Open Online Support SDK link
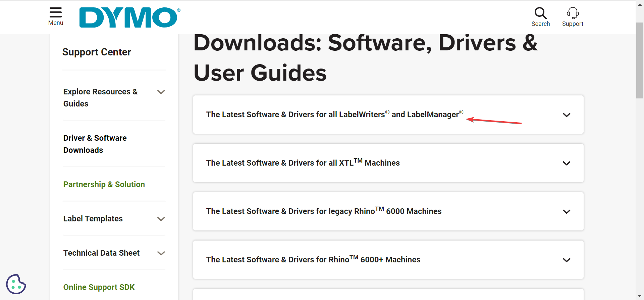Image resolution: width=644 pixels, height=300 pixels. (99, 287)
